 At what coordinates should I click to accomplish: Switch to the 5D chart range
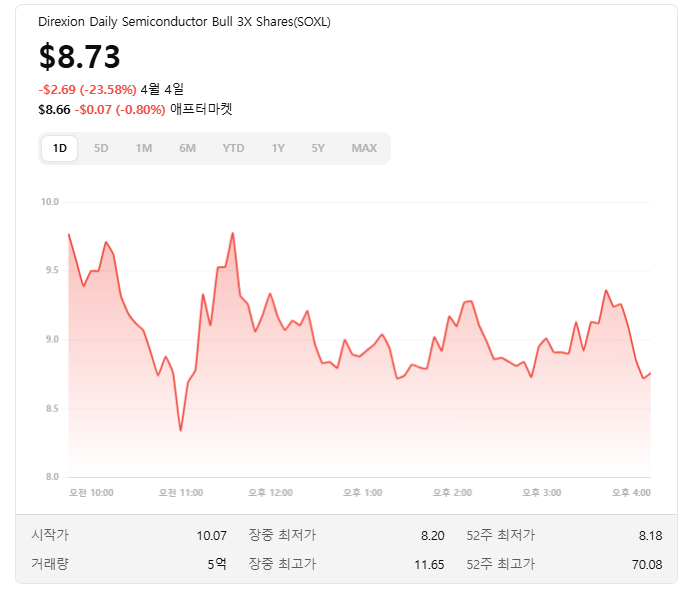(101, 148)
